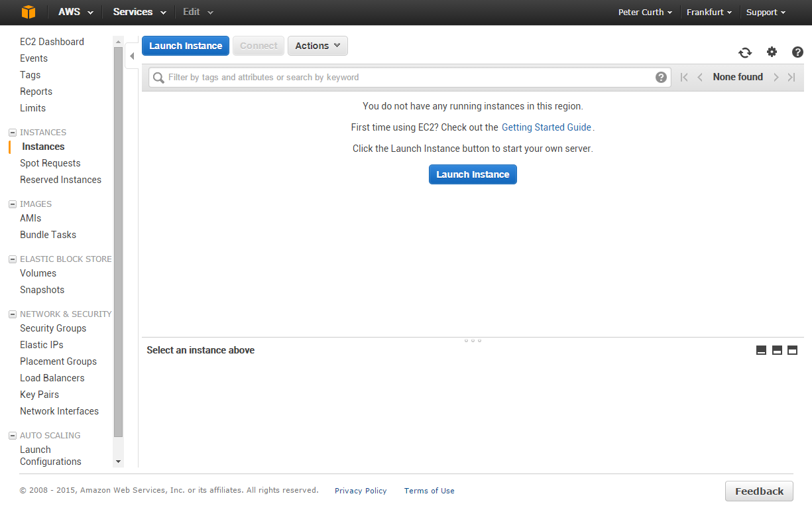Collapse the INSTANCES sidebar section

pyautogui.click(x=13, y=133)
